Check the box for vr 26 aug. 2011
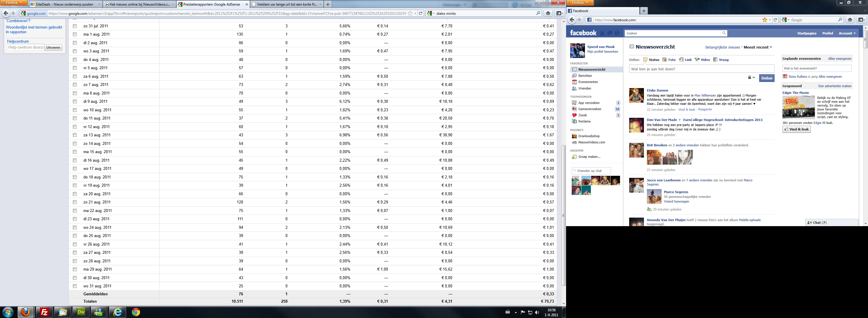Viewport: 868px width, 318px height. (x=75, y=244)
